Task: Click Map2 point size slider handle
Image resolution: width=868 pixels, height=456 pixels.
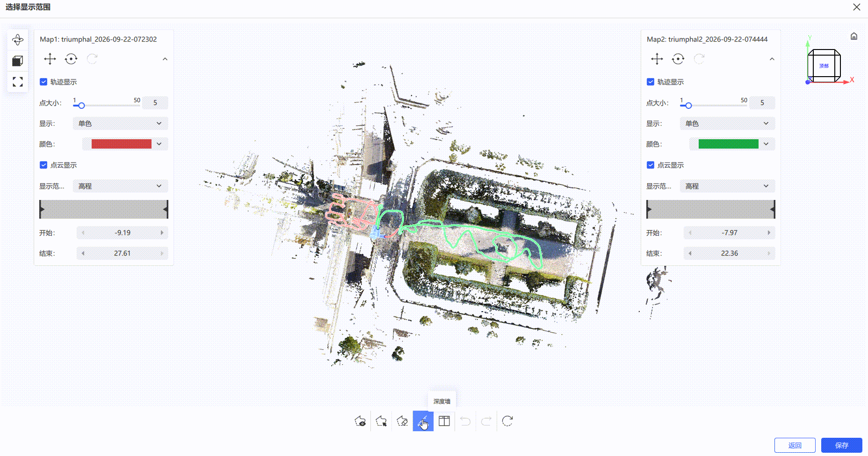Action: pyautogui.click(x=688, y=106)
